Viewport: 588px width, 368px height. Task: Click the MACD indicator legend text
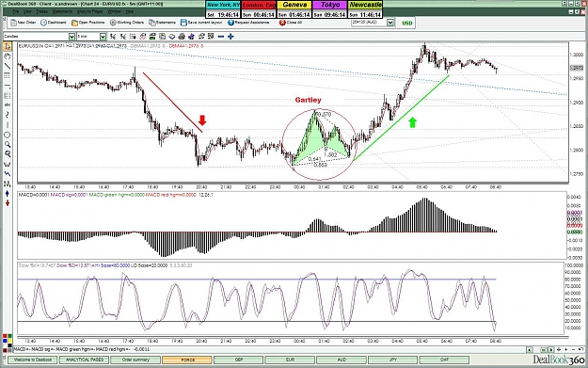pos(116,195)
